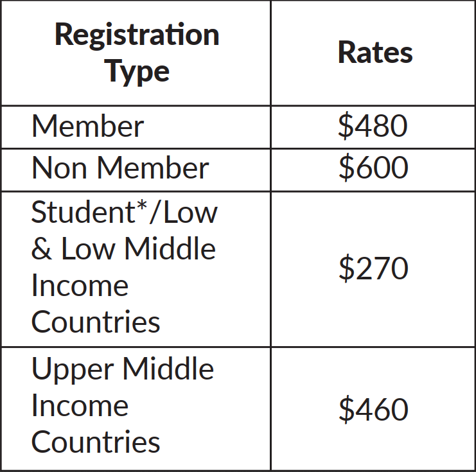Click the Rates column header
The image size is (476, 472).
click(375, 53)
